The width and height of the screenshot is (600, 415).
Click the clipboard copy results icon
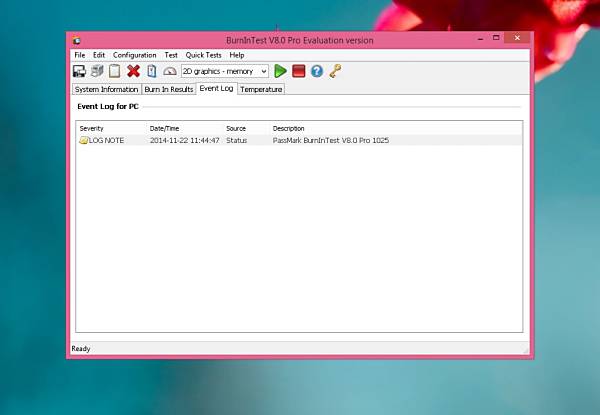114,71
